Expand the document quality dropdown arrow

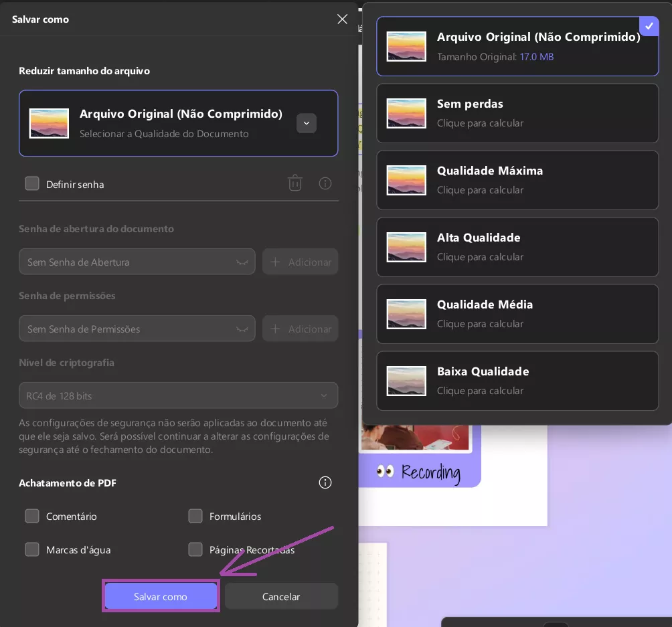pyautogui.click(x=307, y=123)
